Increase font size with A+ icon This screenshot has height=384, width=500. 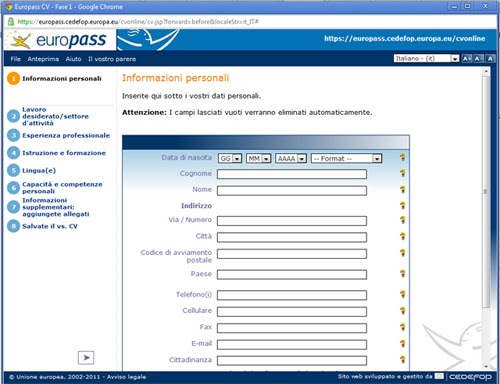[x=466, y=59]
